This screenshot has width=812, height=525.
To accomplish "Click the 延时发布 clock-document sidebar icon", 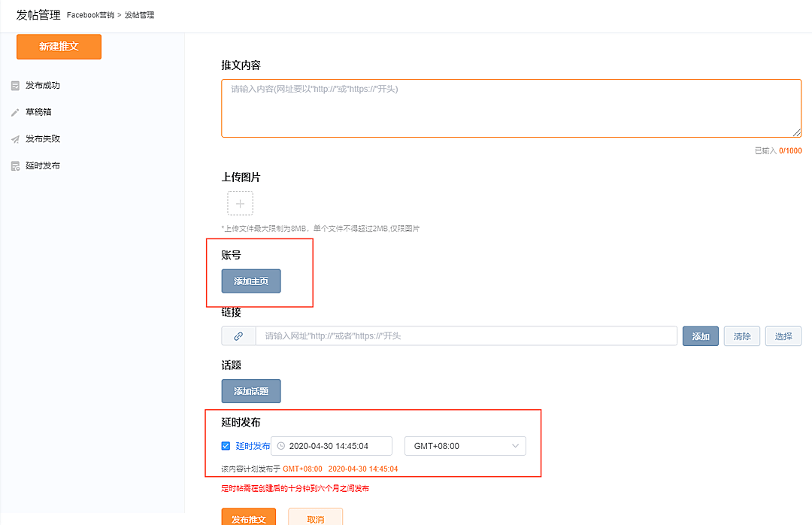I will (14, 165).
